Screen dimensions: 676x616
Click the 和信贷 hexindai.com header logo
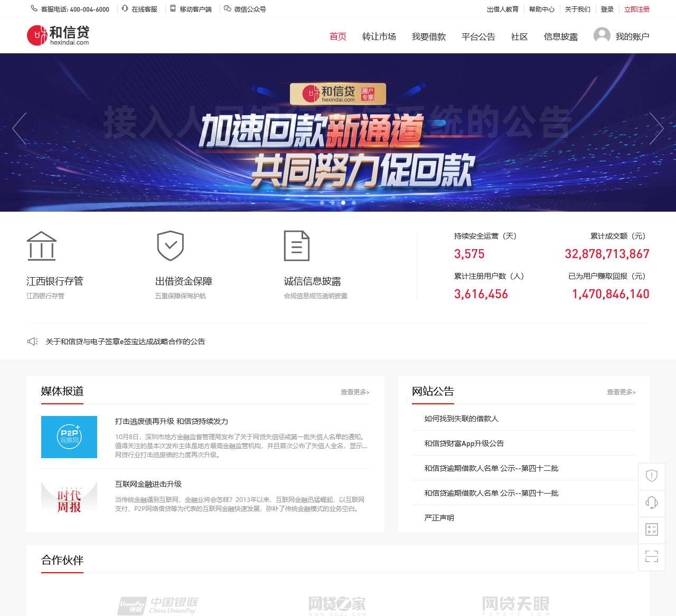58,35
